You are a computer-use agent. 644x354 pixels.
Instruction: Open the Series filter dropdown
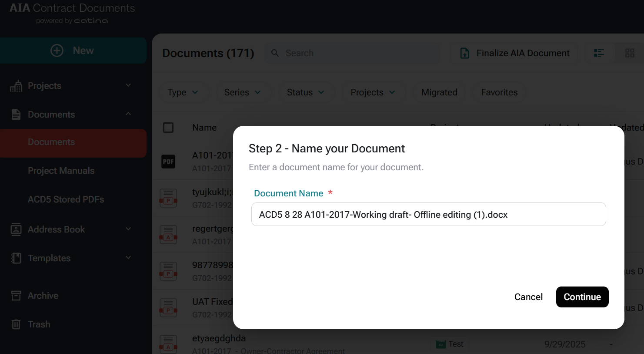(243, 92)
